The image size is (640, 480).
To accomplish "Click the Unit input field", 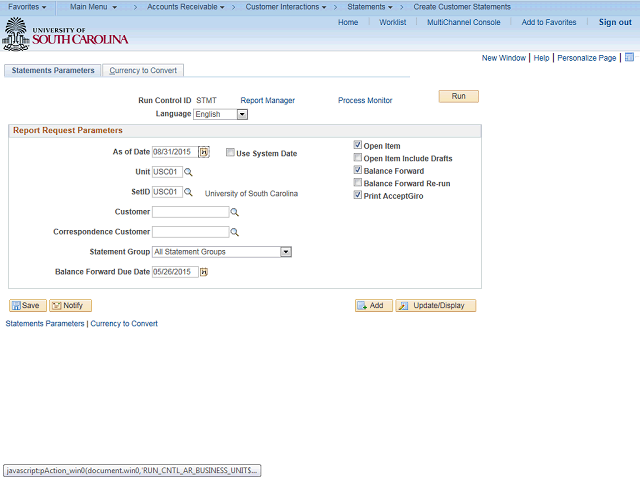I will [167, 172].
